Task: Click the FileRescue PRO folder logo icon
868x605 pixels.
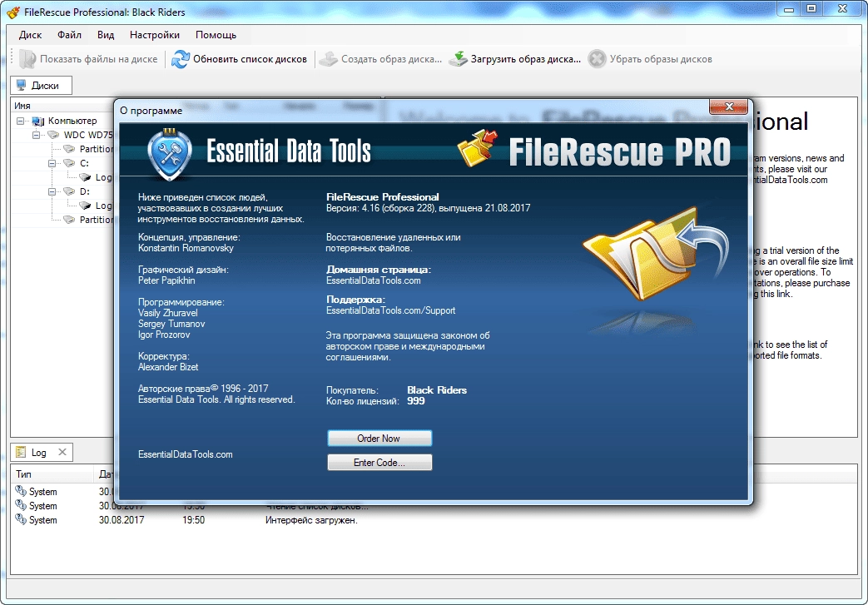Action: pos(478,148)
